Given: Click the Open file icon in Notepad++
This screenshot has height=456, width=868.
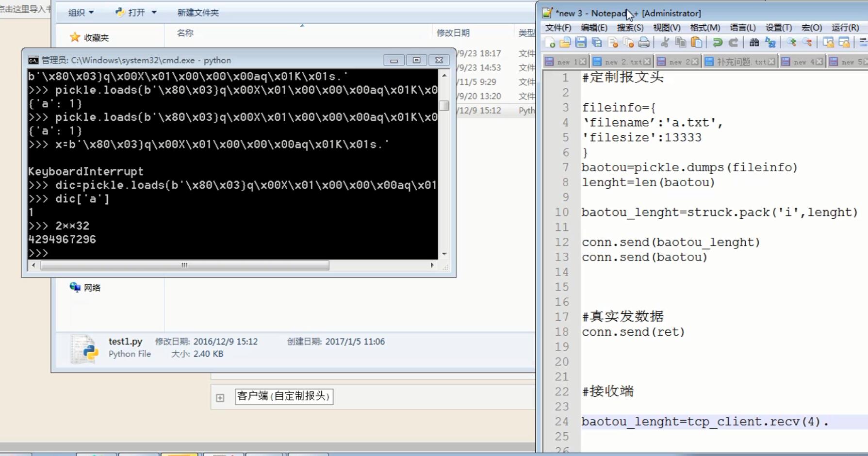Looking at the screenshot, I should (x=565, y=43).
